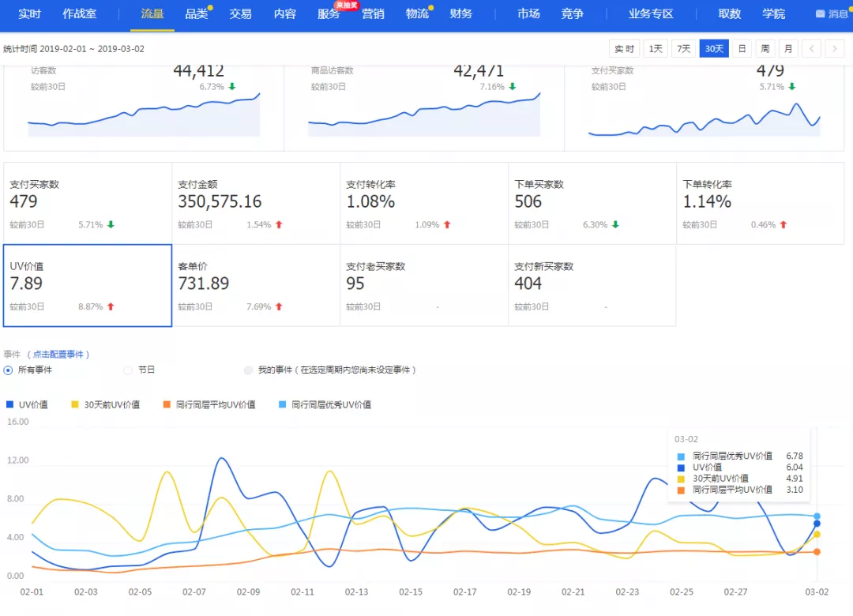
Task: Toggle the 30天前UV价值 legend series
Action: (x=106, y=404)
